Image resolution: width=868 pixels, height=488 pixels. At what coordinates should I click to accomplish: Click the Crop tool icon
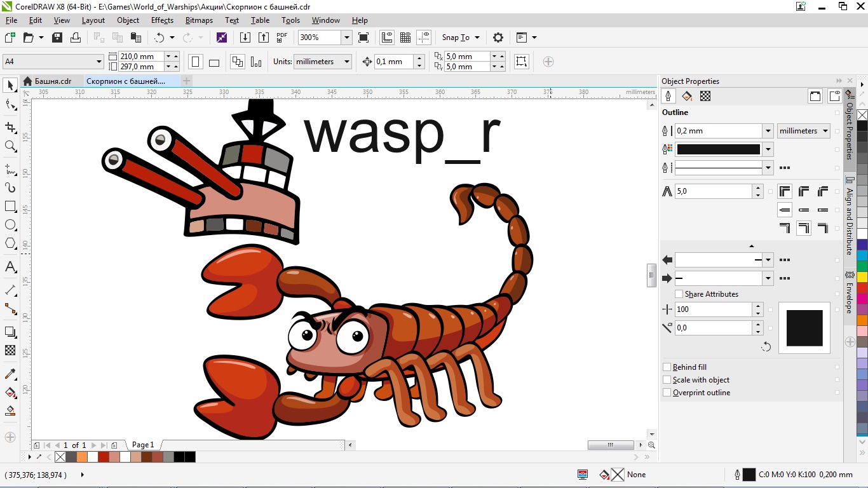pos(10,127)
